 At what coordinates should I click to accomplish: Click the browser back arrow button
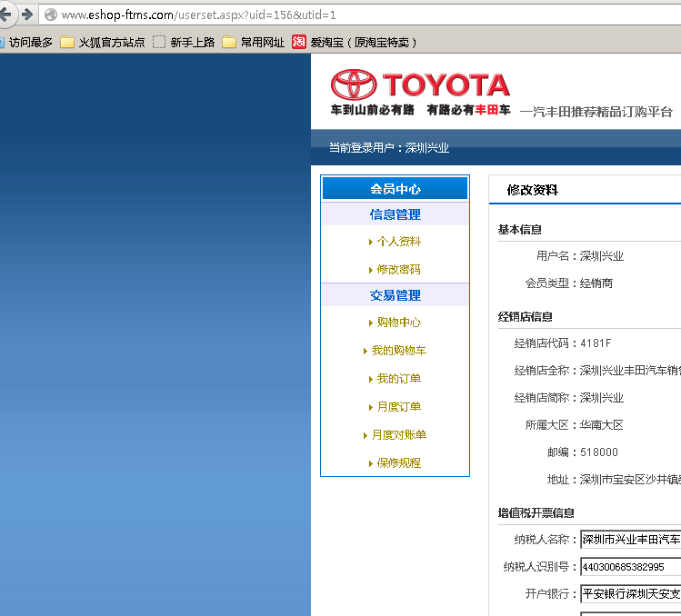[x=5, y=15]
